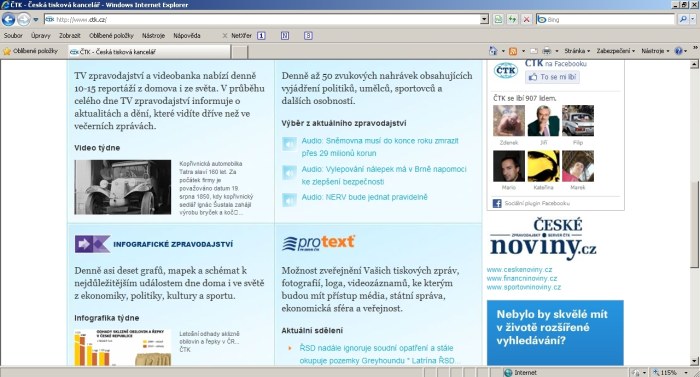Click the Netlifer toolbar button labeled 1
This screenshot has height=377, width=700.
click(x=261, y=36)
